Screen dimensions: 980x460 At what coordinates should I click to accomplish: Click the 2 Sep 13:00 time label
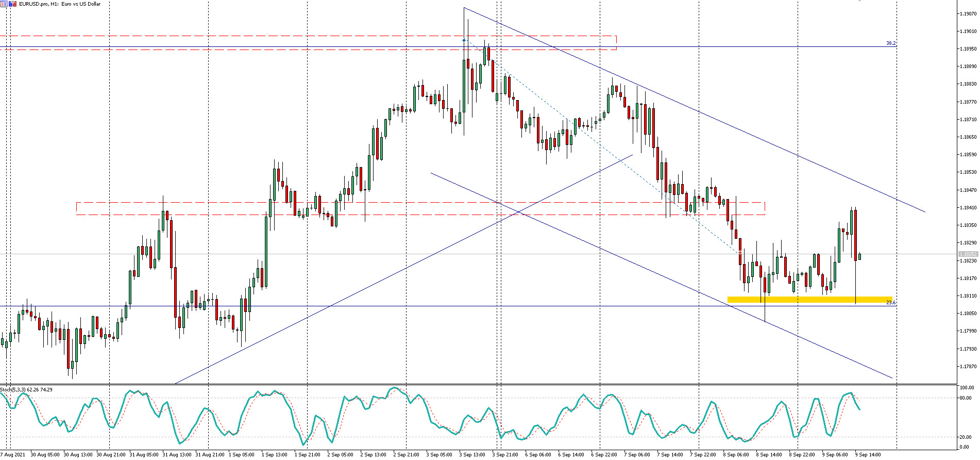click(x=373, y=454)
